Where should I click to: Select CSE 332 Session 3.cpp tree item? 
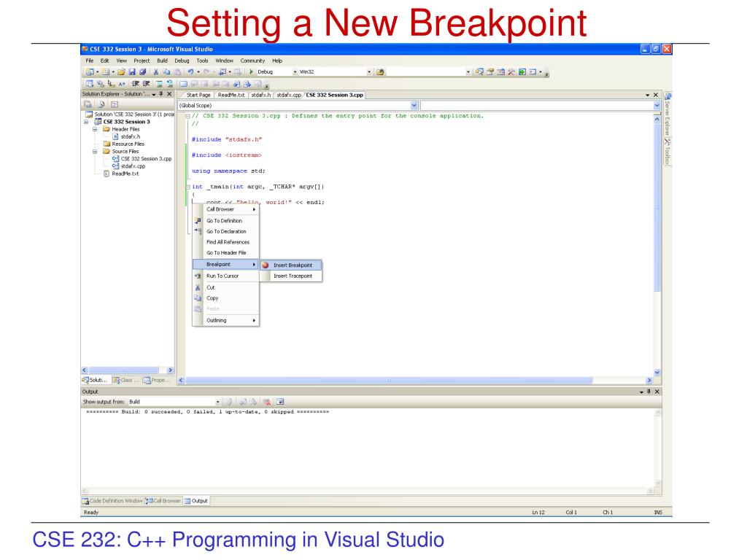pos(142,159)
